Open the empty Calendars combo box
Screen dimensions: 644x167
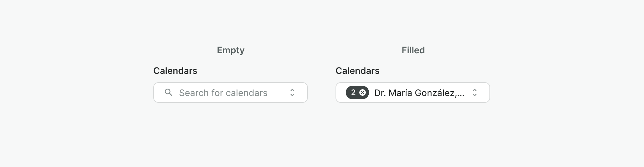231,92
